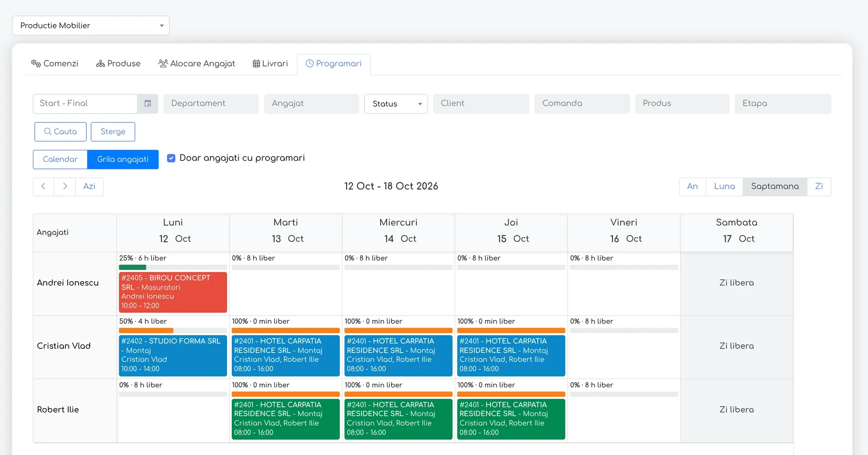The height and width of the screenshot is (455, 868).
Task: Open red #2405 BIROU CONCEPT SRL appointment
Action: [x=173, y=292]
